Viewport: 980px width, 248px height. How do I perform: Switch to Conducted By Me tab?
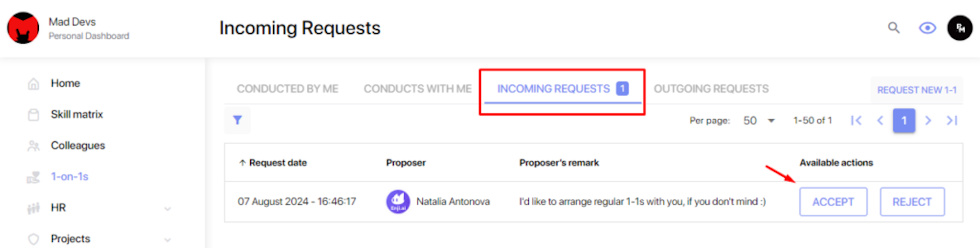[288, 89]
